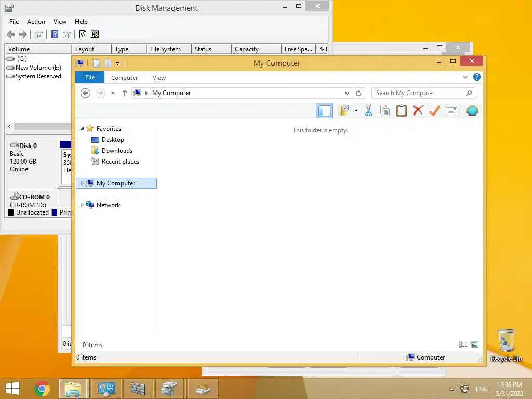
Task: Click Settings icon in Disk Management toolbar
Action: [95, 34]
